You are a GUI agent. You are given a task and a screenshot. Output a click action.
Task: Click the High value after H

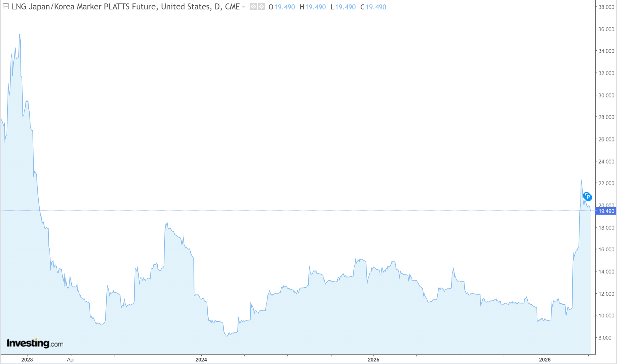pyautogui.click(x=315, y=7)
